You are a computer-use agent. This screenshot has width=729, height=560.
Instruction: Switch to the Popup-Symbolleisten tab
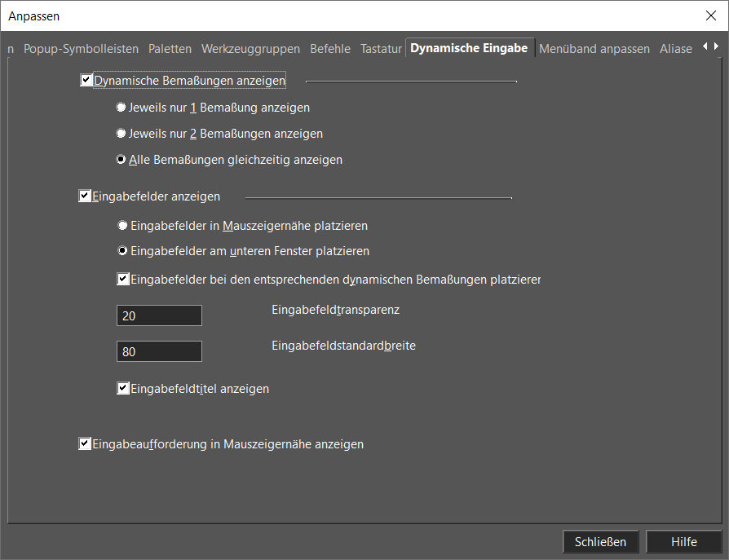81,49
